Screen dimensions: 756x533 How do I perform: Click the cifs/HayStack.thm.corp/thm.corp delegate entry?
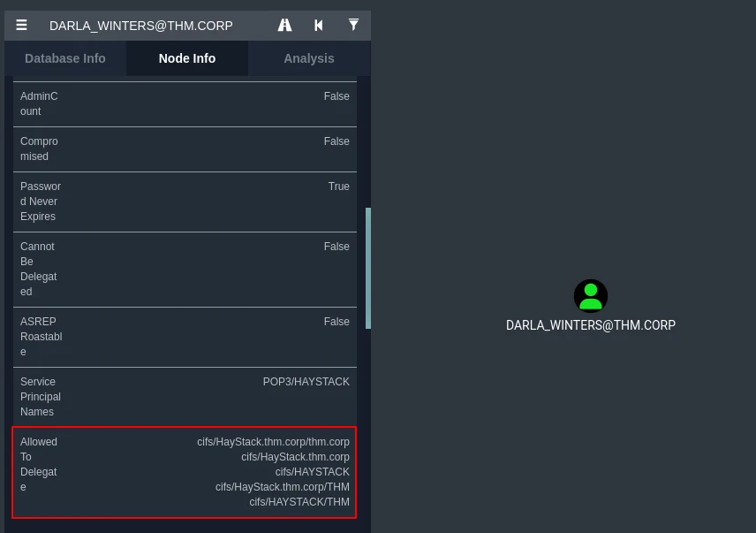(x=273, y=442)
